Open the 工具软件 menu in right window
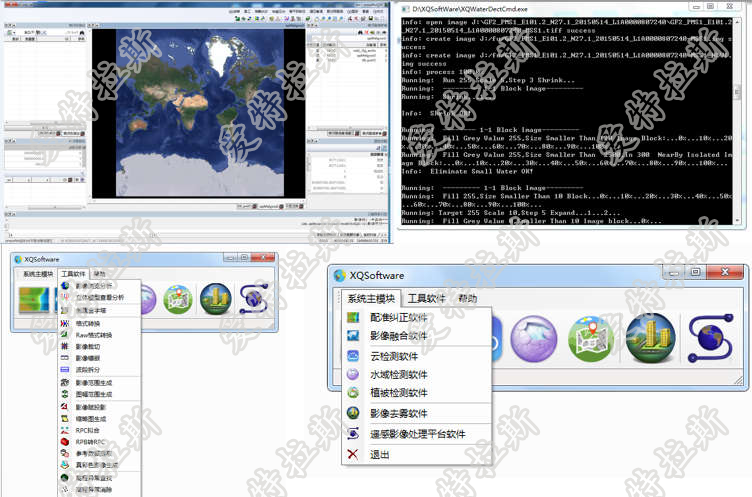This screenshot has width=752, height=497. (x=426, y=298)
